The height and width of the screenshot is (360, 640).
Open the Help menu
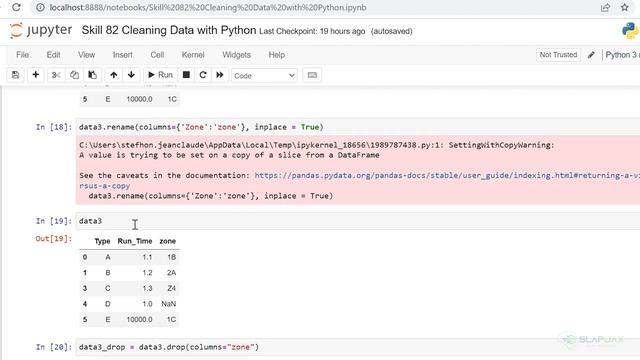click(x=277, y=55)
